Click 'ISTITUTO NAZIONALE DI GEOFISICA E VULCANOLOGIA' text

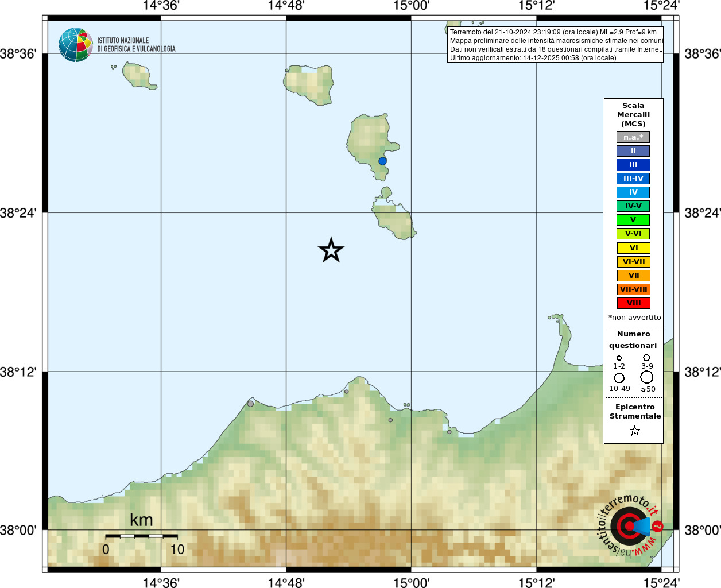click(136, 45)
